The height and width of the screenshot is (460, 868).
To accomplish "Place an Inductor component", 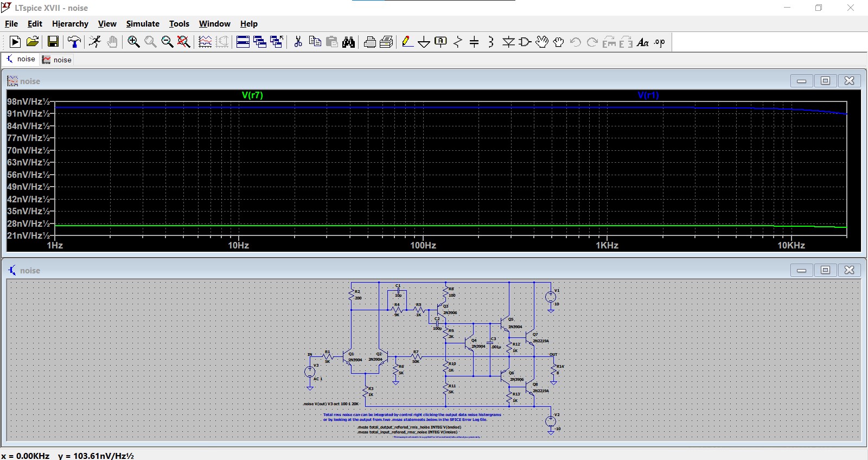I will (491, 42).
